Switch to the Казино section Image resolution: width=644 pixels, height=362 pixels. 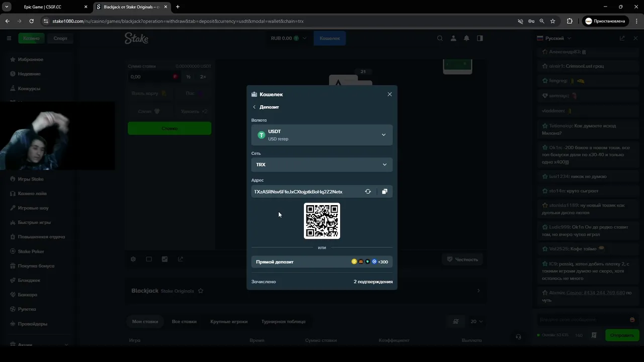31,38
